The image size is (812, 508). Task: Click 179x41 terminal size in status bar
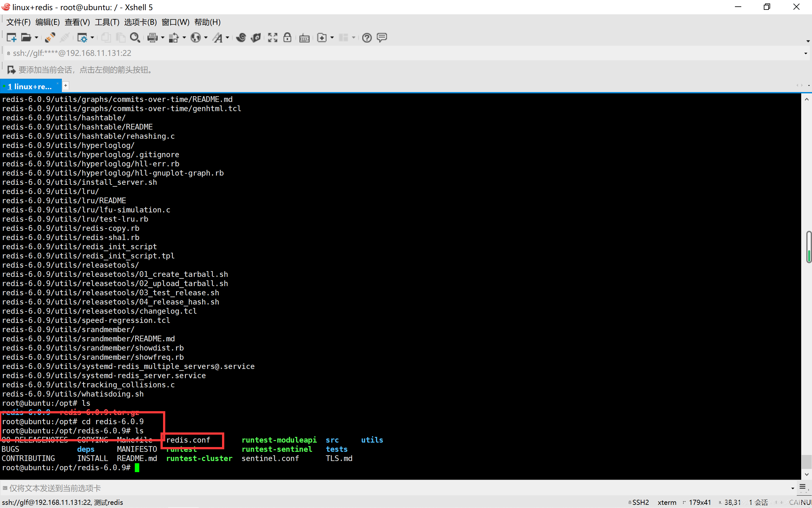tap(700, 502)
